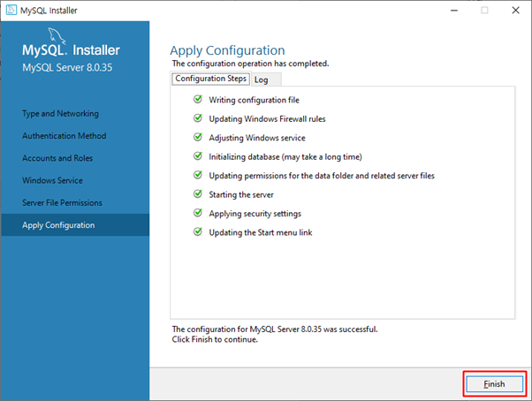532x401 pixels.
Task: Select the Configuration Steps tab
Action: (210, 79)
